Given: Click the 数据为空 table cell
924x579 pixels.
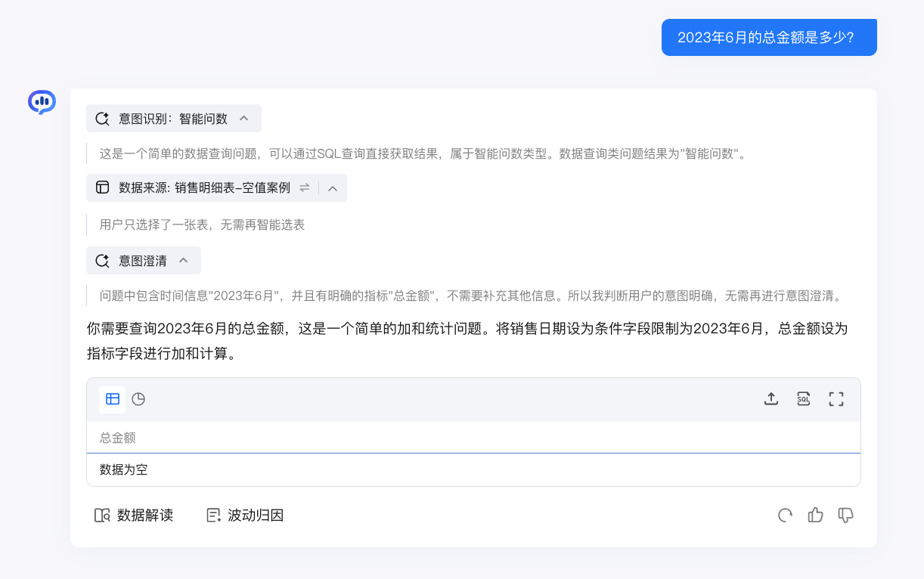Looking at the screenshot, I should [124, 469].
